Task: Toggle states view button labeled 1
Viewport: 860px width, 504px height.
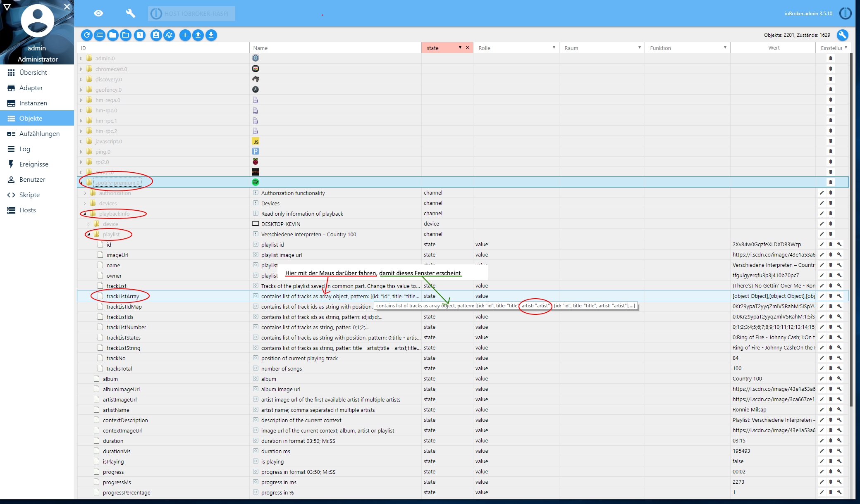Action: [140, 35]
